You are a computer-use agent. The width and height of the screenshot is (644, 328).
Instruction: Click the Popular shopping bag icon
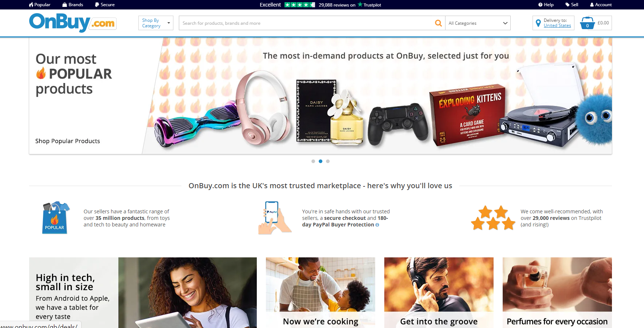pos(55,218)
